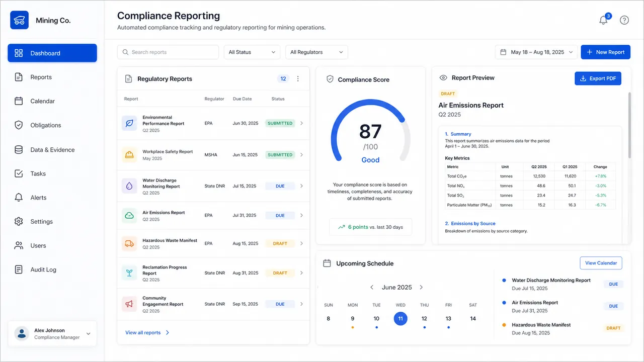The width and height of the screenshot is (644, 362).
Task: Click the Compliance Score shield icon
Action: [330, 79]
